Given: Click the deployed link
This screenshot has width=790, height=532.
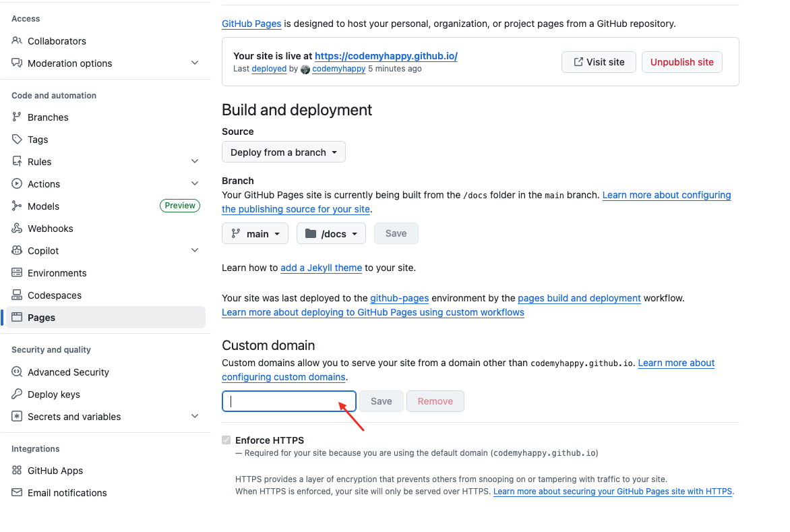Looking at the screenshot, I should coord(269,69).
